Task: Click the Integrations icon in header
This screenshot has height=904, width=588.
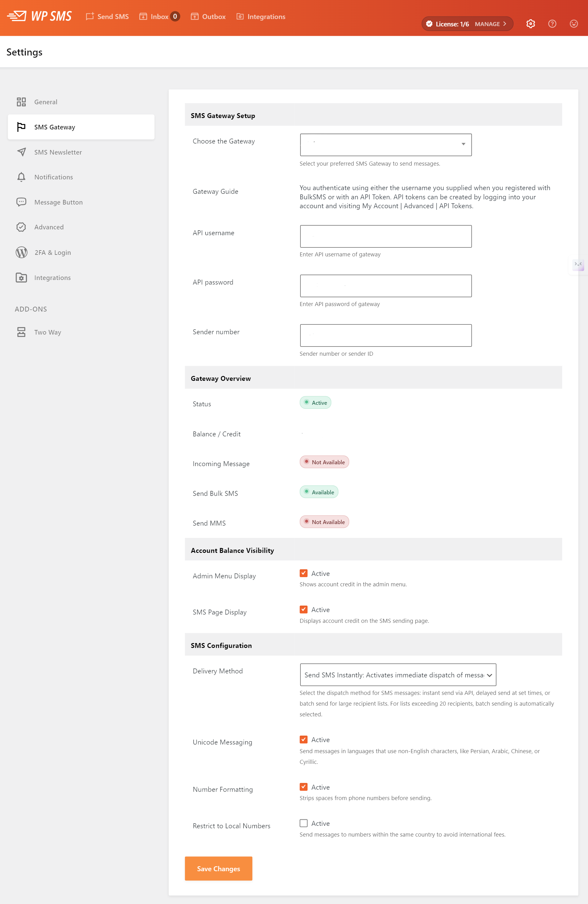Action: [x=240, y=16]
